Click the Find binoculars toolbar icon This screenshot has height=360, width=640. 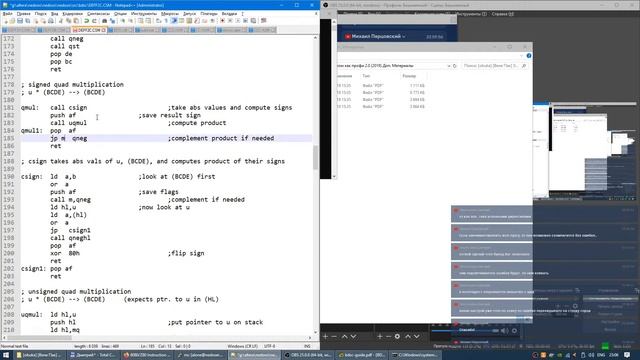pyautogui.click(x=104, y=20)
